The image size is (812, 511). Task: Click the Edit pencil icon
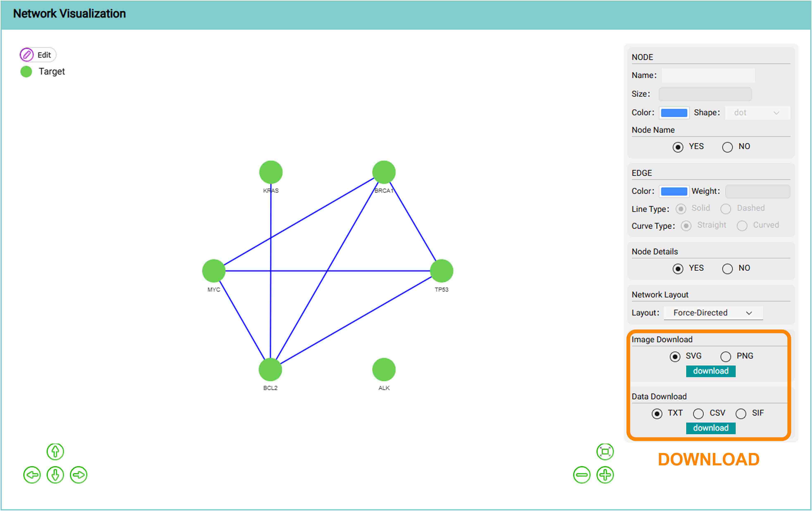point(27,55)
